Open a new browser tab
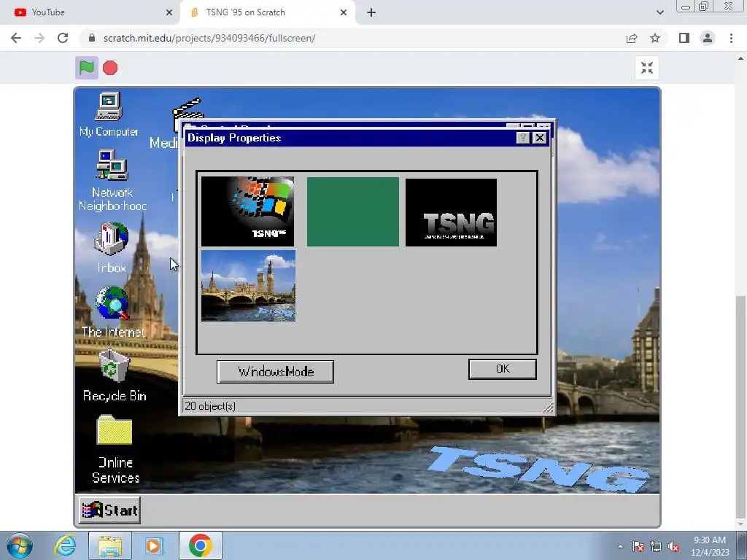Viewport: 747px width, 560px height. tap(371, 12)
